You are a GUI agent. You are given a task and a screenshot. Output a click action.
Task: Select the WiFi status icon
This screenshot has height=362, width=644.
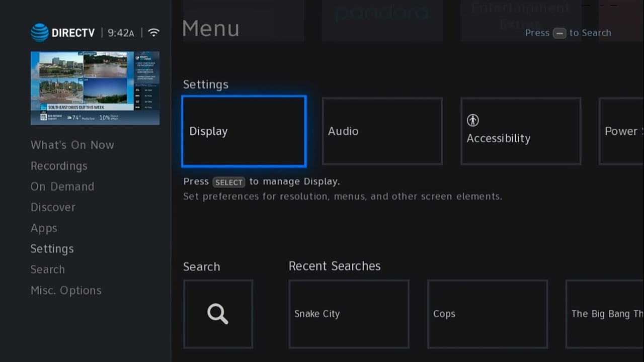(x=153, y=32)
